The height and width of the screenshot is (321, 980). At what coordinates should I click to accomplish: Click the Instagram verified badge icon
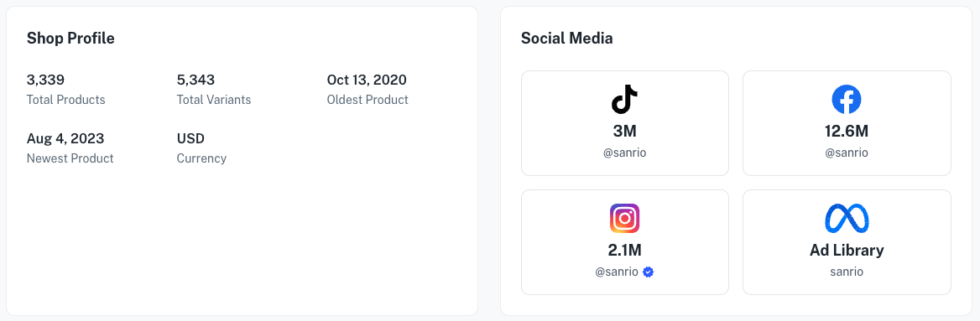pos(648,272)
